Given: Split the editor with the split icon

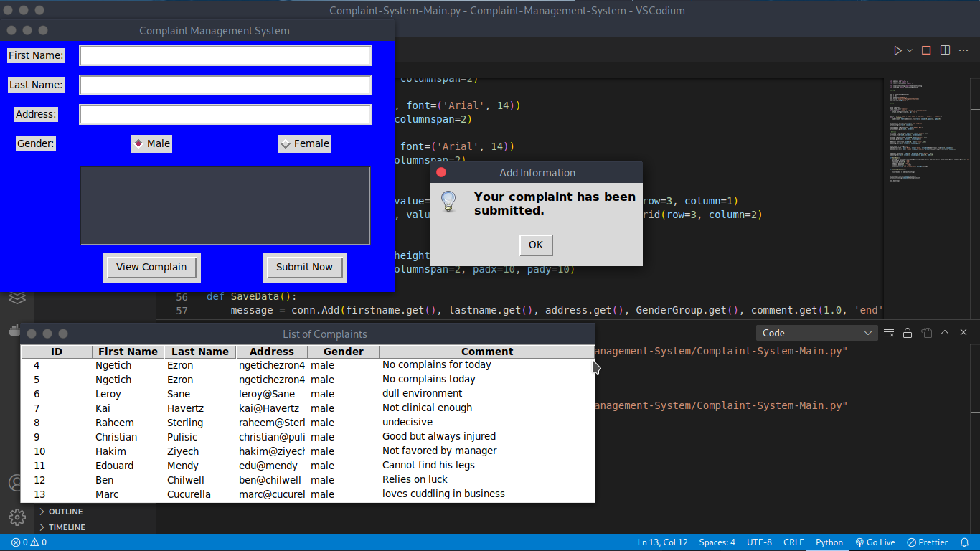Looking at the screenshot, I should click(946, 50).
